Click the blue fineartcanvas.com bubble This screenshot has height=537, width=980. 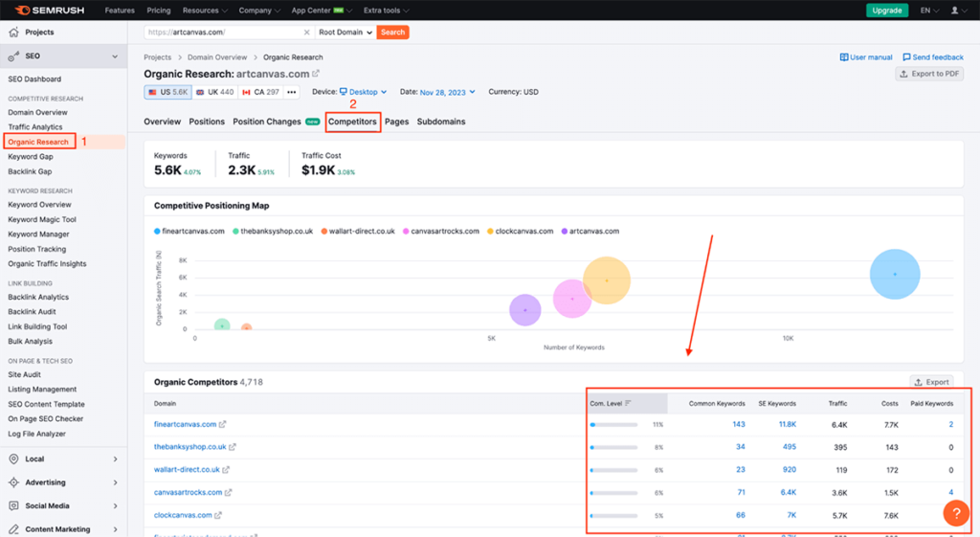[895, 275]
